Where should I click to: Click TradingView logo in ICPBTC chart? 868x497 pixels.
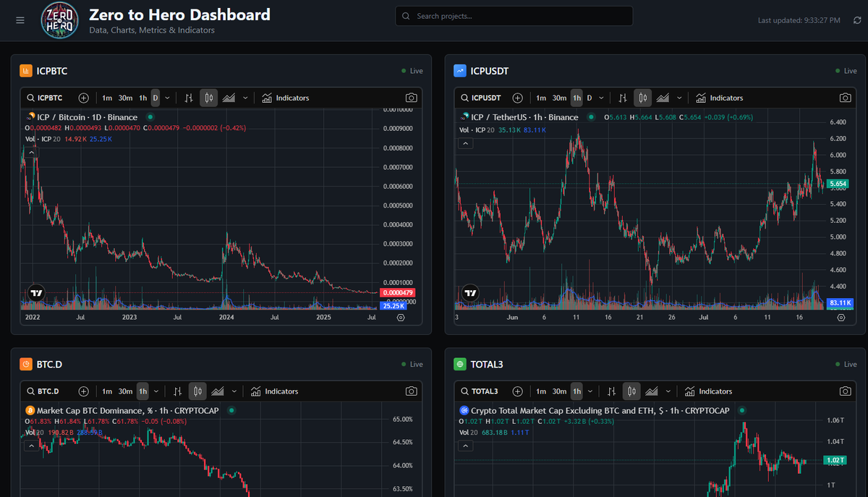pos(36,293)
